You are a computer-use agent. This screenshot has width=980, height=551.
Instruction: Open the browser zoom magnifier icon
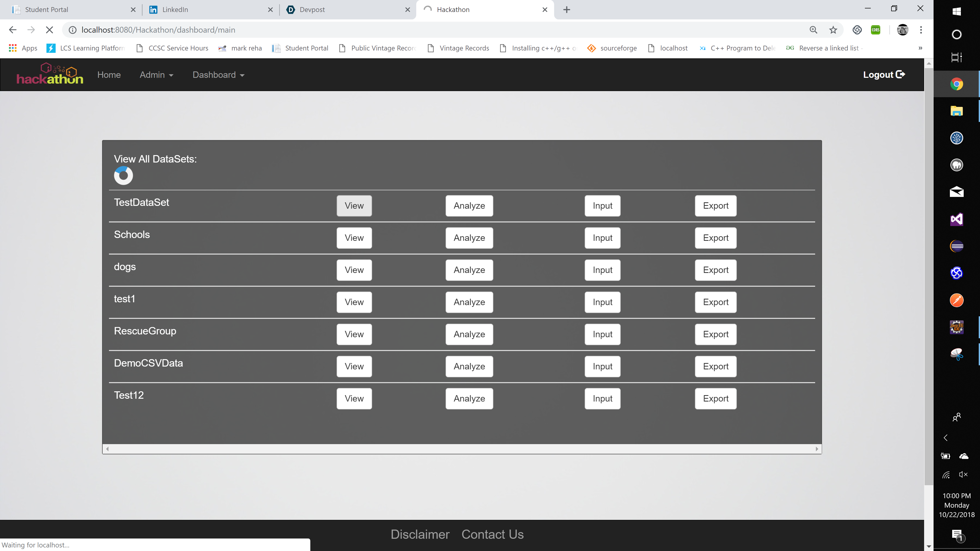click(813, 30)
